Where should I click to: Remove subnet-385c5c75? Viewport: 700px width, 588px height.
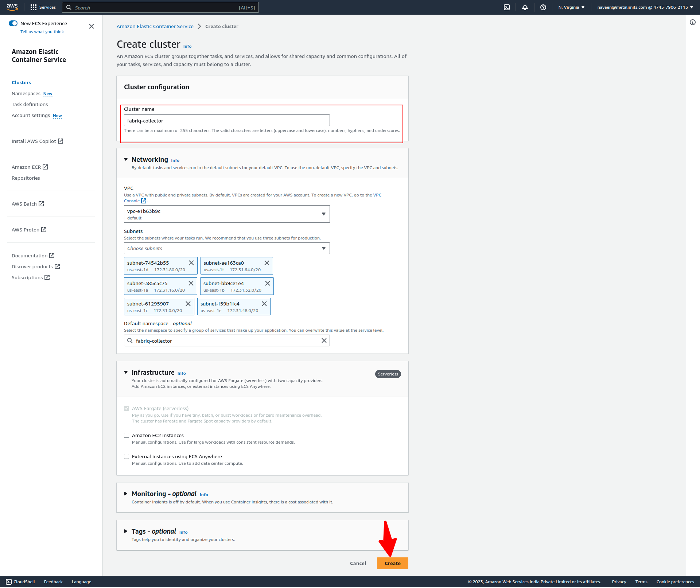(191, 283)
